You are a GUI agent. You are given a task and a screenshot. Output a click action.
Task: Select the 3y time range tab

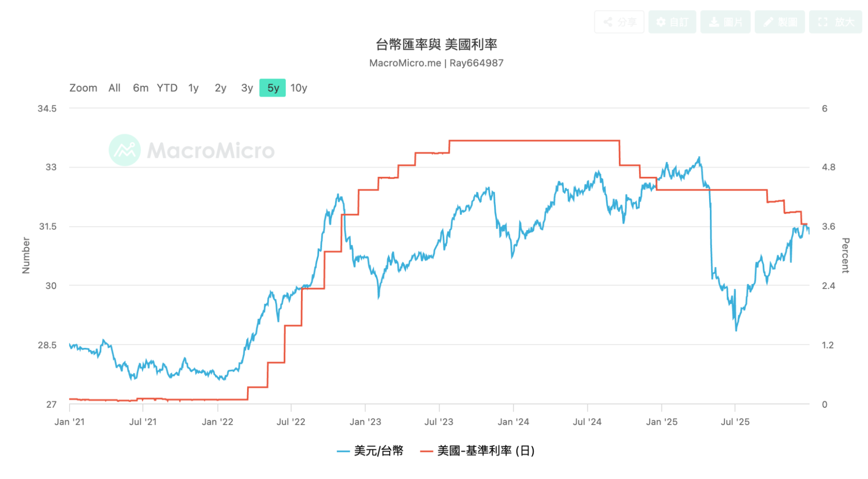pyautogui.click(x=246, y=88)
